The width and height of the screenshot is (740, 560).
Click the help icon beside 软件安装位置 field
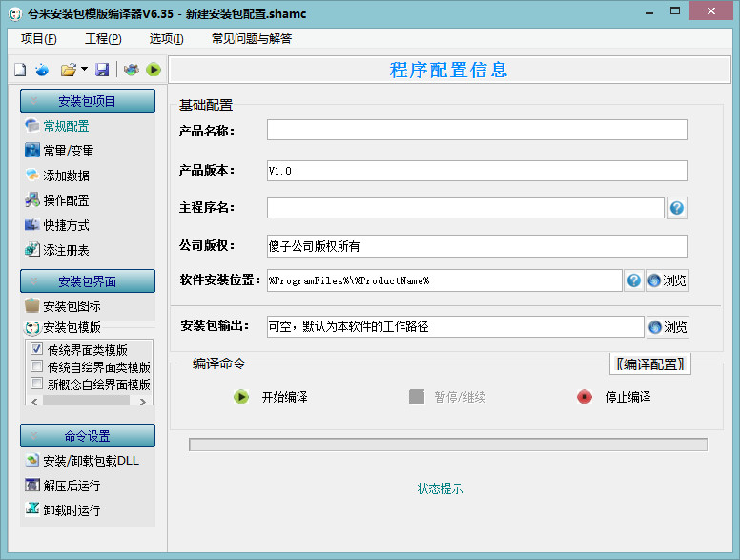[x=634, y=280]
